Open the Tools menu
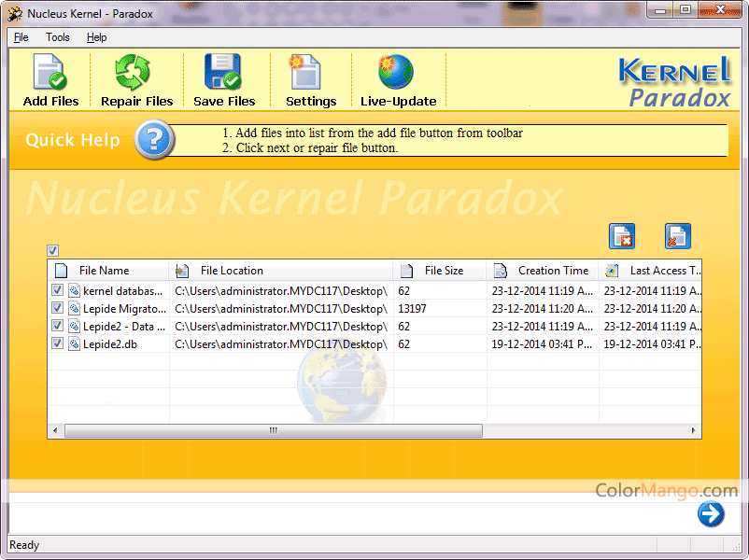Image resolution: width=749 pixels, height=560 pixels. (58, 37)
